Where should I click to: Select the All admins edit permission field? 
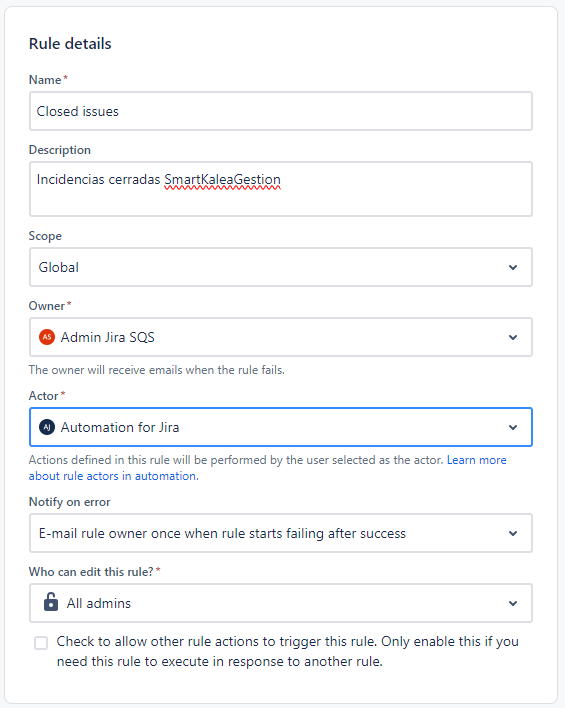point(281,603)
